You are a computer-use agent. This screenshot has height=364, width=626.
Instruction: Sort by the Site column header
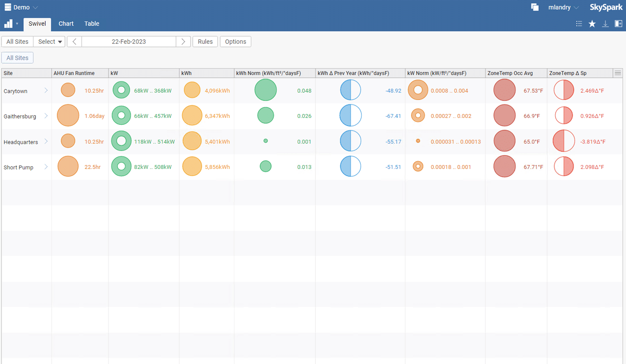click(x=27, y=73)
